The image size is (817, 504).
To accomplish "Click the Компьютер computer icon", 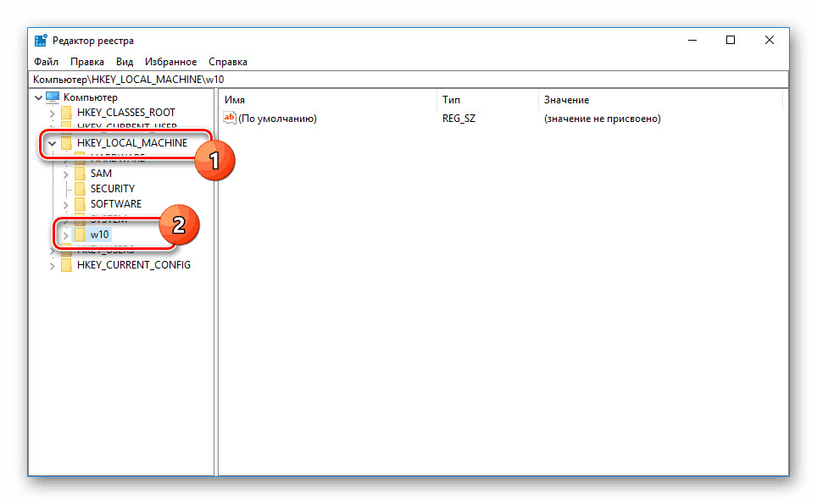I will (53, 97).
